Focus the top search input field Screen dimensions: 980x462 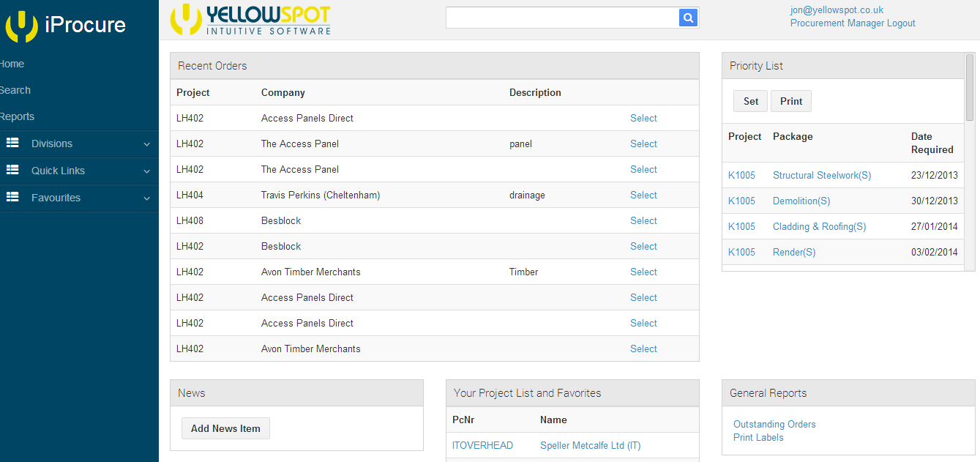tap(562, 18)
